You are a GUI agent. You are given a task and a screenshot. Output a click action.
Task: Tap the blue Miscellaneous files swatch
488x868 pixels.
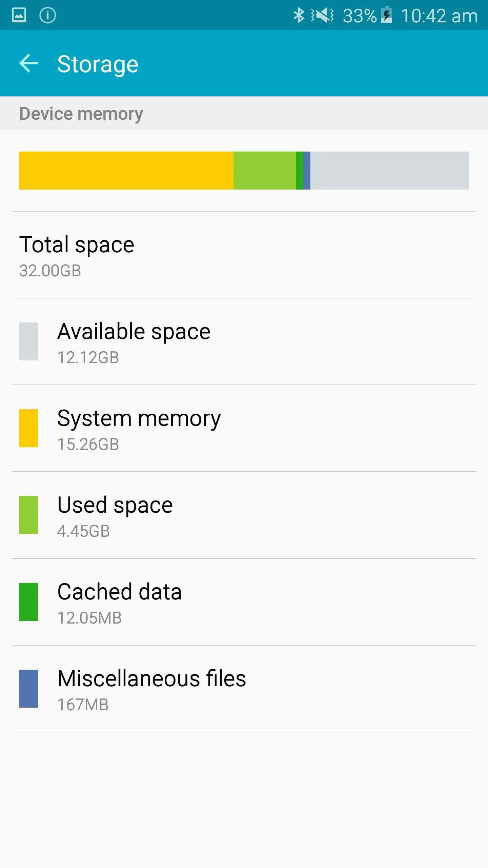[28, 688]
